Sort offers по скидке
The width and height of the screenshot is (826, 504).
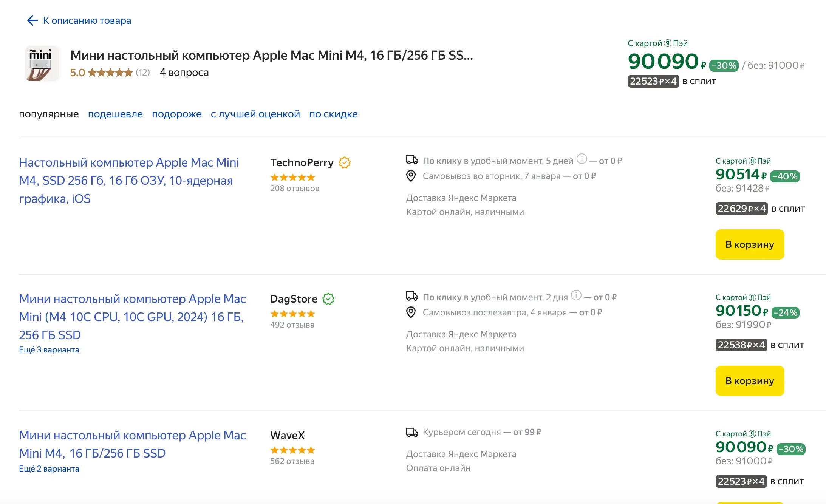pyautogui.click(x=333, y=114)
